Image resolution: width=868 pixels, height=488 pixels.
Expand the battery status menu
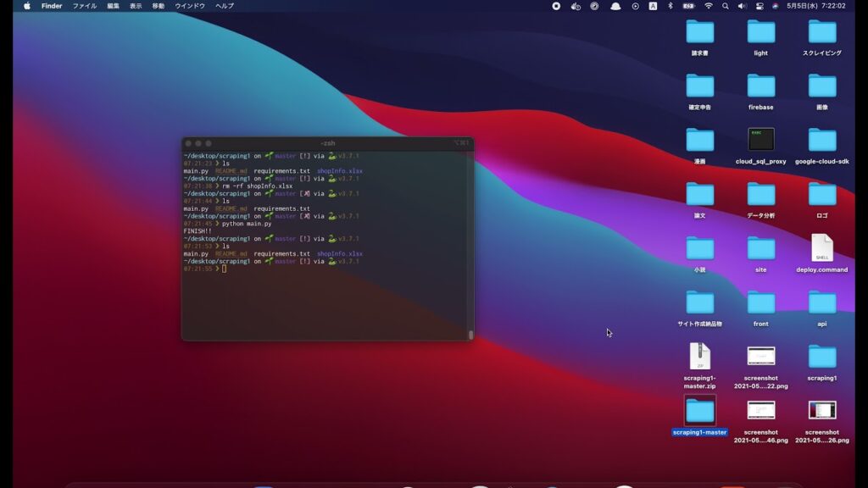coord(689,6)
